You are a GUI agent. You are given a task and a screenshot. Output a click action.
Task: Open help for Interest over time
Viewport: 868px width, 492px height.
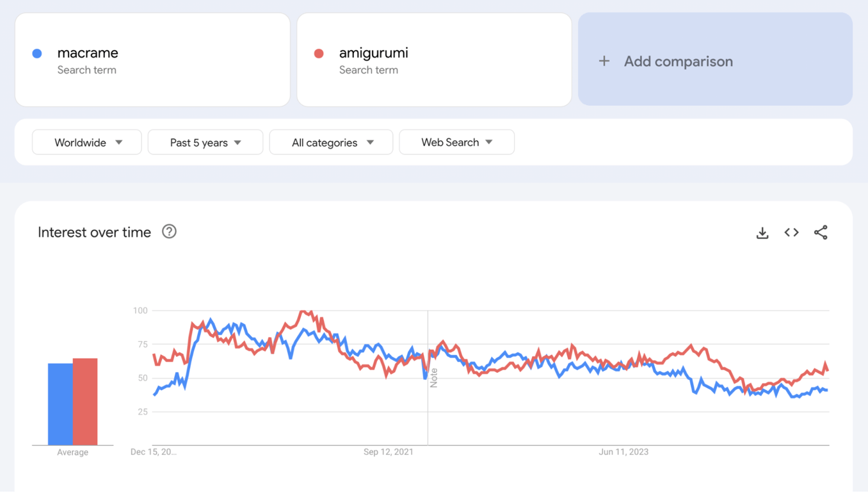point(169,232)
